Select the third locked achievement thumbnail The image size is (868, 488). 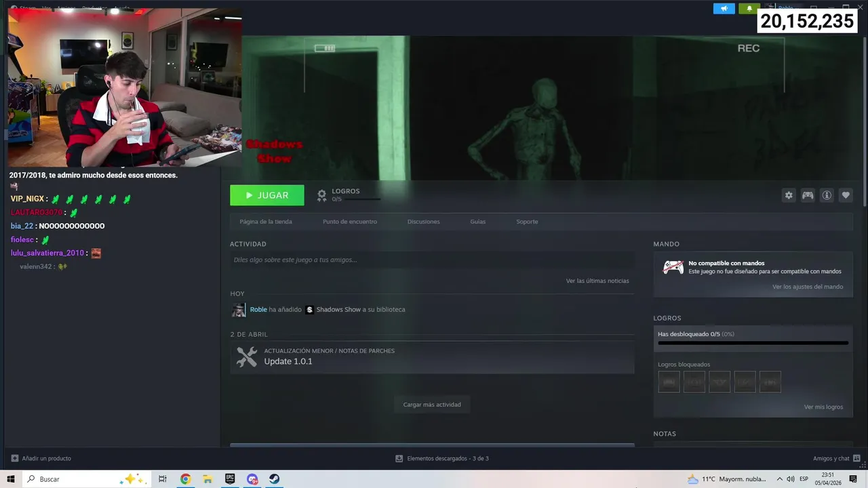719,382
